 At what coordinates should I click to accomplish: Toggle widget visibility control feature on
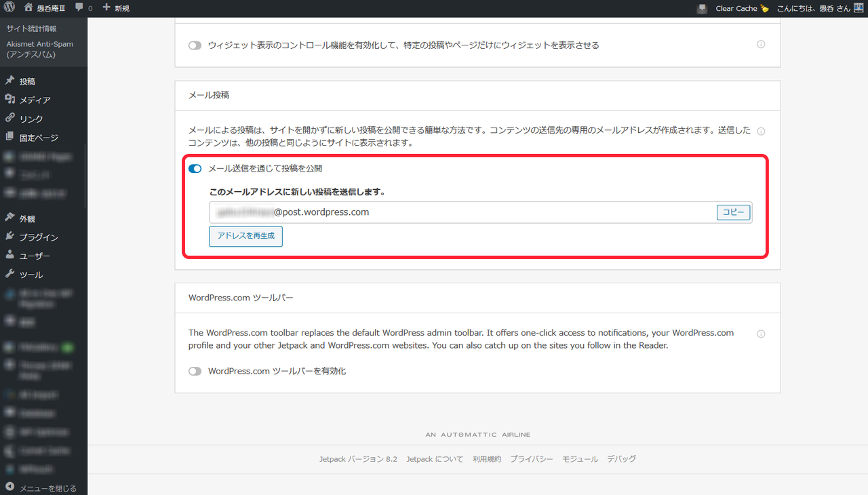coord(195,45)
